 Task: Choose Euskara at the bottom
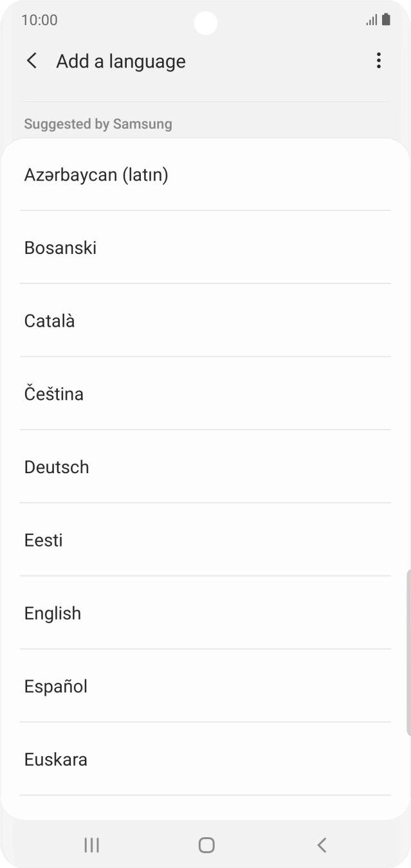pyautogui.click(x=55, y=759)
